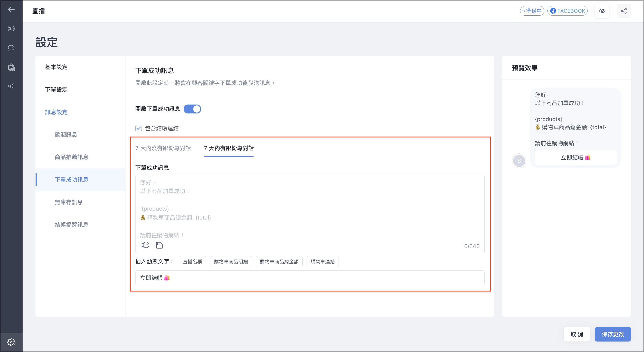
Task: Switch to the 7 天內沒有跟粉專對話 tab
Action: pos(163,148)
